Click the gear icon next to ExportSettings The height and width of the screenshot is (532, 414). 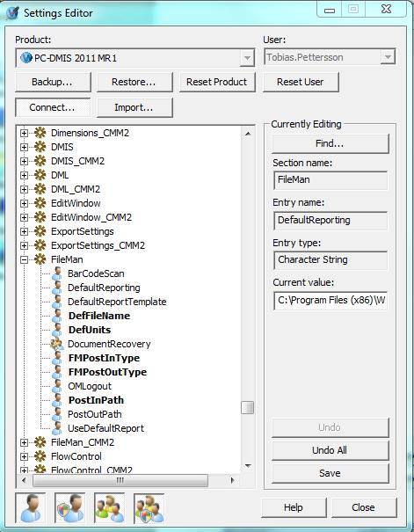tap(40, 231)
